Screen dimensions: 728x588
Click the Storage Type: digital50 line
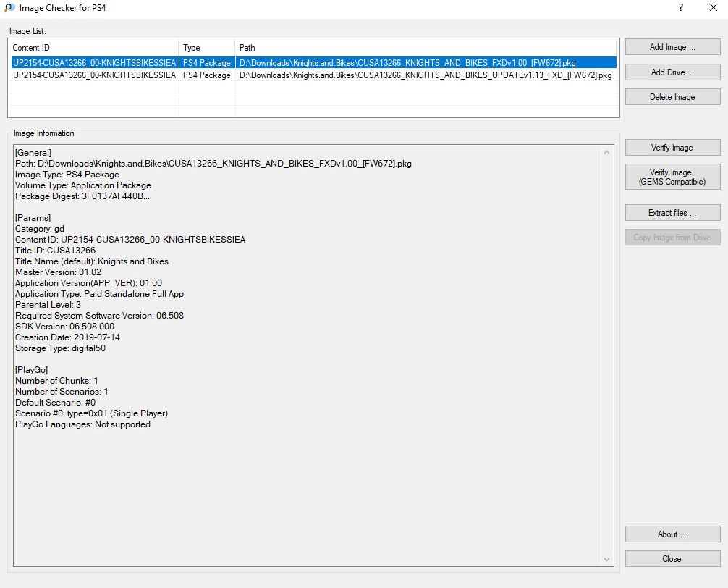pyautogui.click(x=60, y=348)
